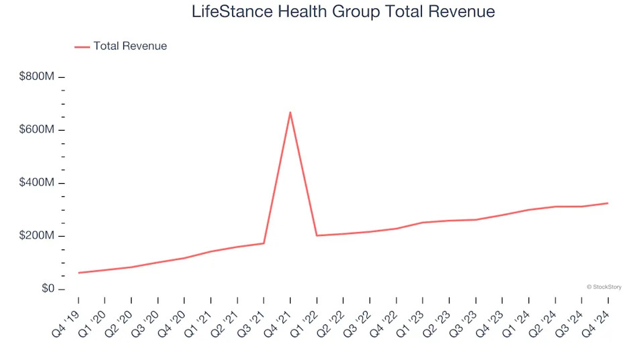Click the Q2 '22 x-axis label
Viewport: 644px width, 362px height.
point(330,324)
